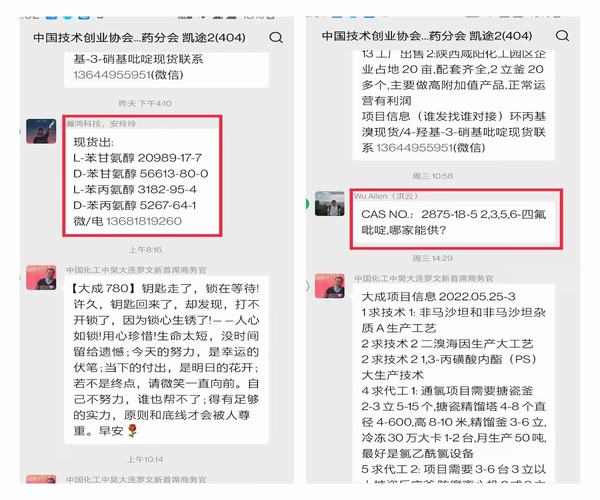Tap avatar beside 大成项目信息 message in right chat
This screenshot has height=500, width=600.
(330, 286)
